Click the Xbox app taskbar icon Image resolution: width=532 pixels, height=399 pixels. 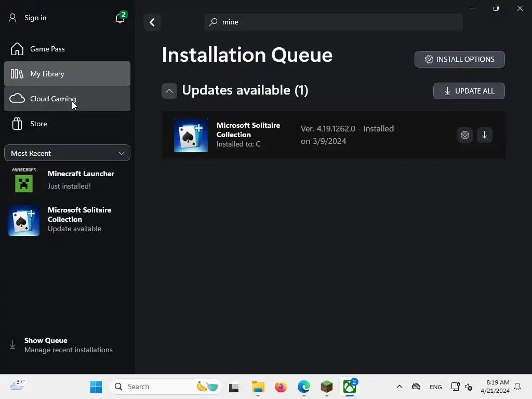tap(350, 387)
